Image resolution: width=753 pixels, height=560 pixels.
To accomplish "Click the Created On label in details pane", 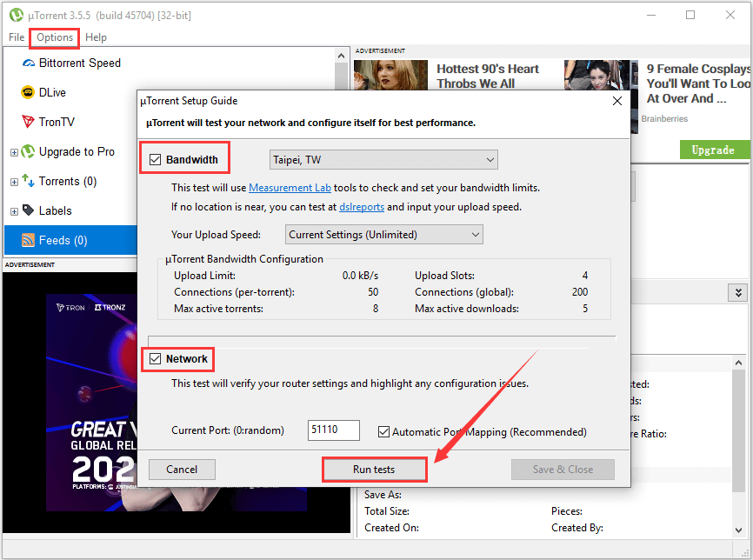I will [x=391, y=527].
